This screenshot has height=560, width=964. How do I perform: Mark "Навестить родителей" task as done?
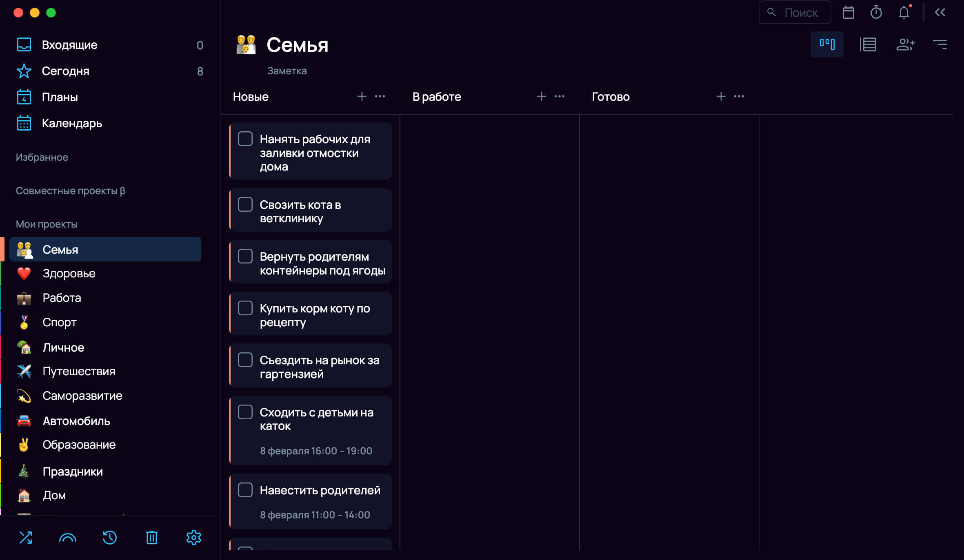[x=245, y=490]
